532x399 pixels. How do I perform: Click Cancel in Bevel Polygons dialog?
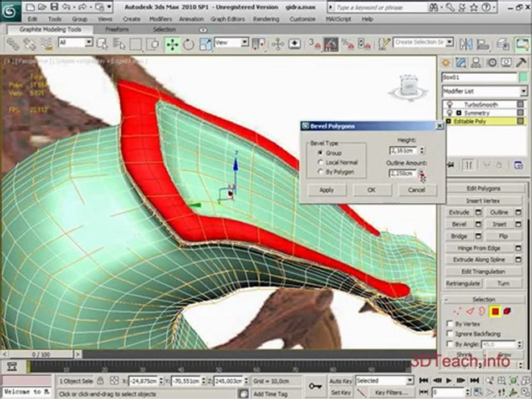[x=417, y=190]
